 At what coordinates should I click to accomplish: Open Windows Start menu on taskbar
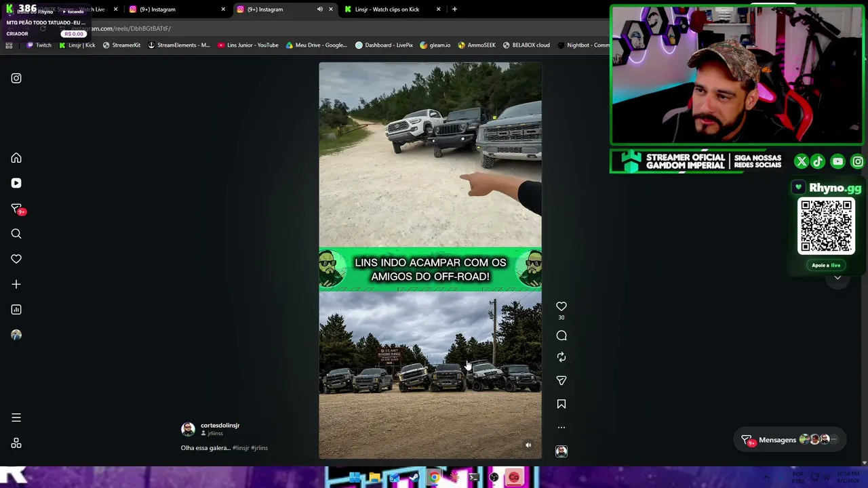[x=354, y=478]
